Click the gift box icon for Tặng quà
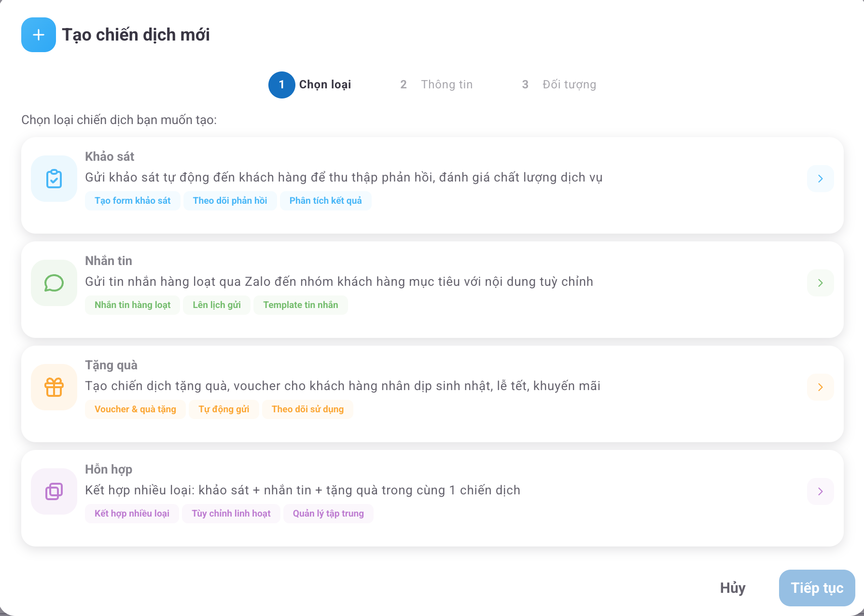864x616 pixels. coord(54,387)
